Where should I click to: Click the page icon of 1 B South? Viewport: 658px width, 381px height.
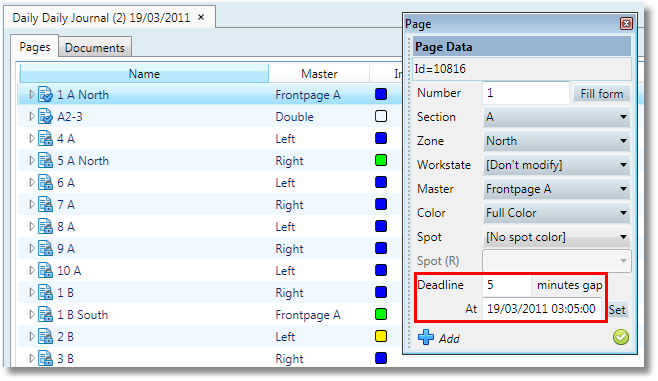pyautogui.click(x=45, y=314)
